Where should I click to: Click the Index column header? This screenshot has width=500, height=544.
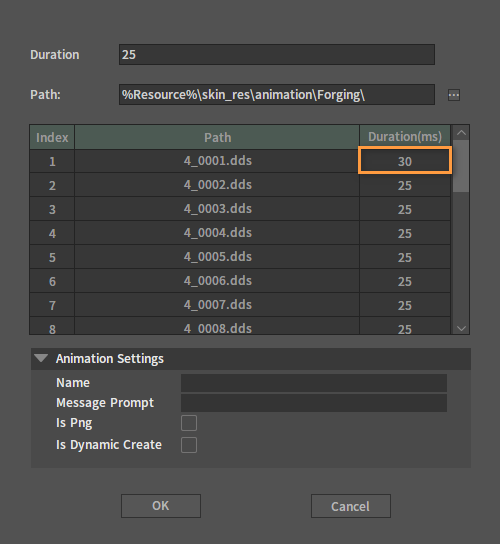(52, 137)
